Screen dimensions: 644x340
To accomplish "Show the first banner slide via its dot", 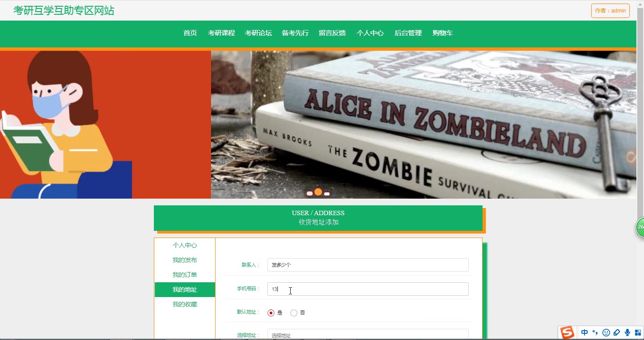I will pos(309,194).
